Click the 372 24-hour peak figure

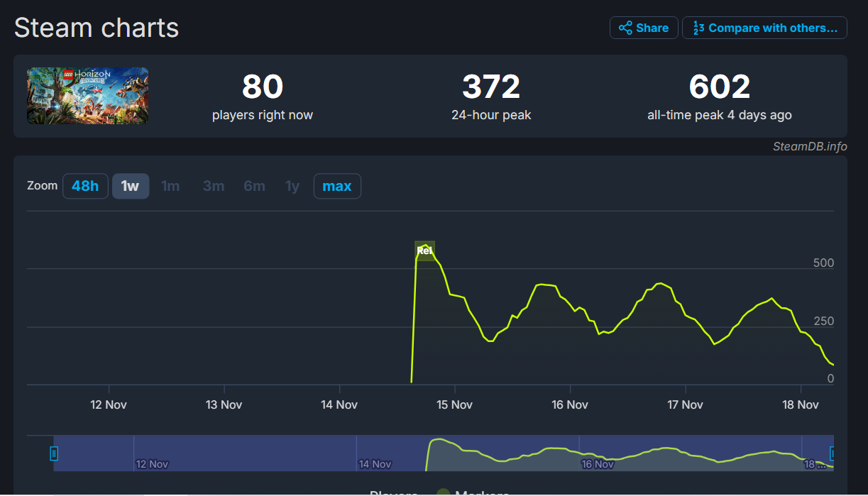click(491, 87)
